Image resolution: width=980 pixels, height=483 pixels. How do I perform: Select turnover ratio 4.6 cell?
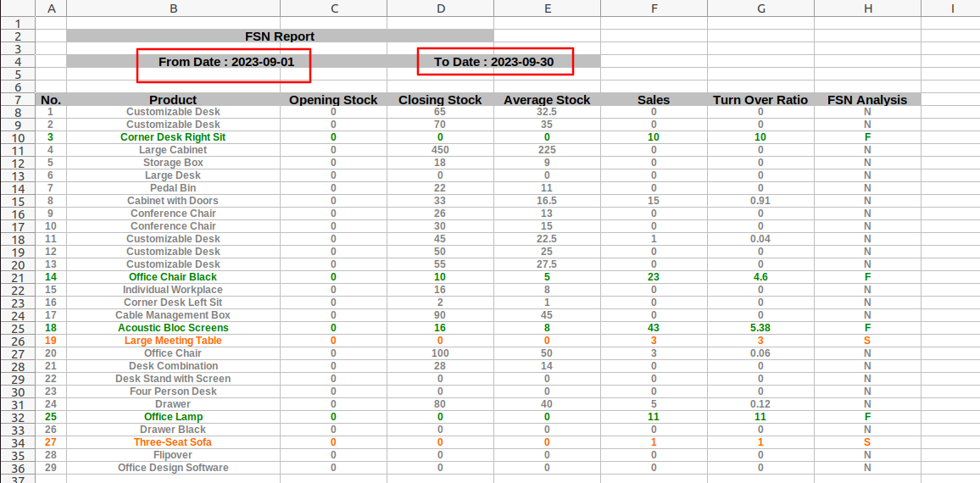761,277
